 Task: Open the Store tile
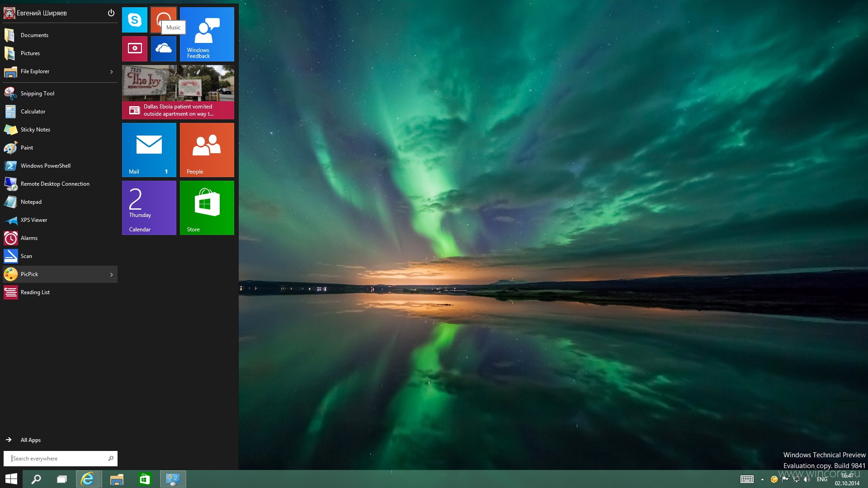[x=207, y=208]
